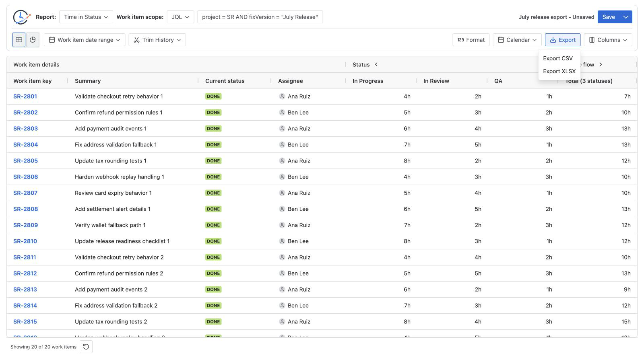Click Ben Lee avatar icon on SR-2808

click(x=282, y=209)
